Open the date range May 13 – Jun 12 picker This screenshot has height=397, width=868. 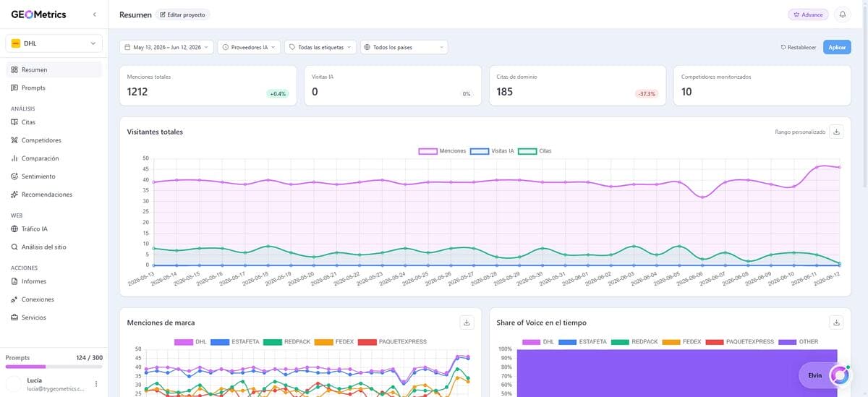point(167,47)
